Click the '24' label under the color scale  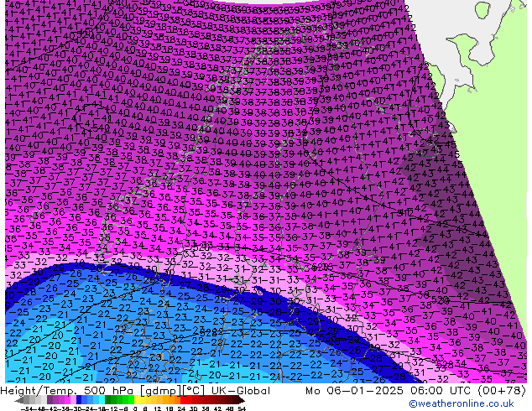181,409
